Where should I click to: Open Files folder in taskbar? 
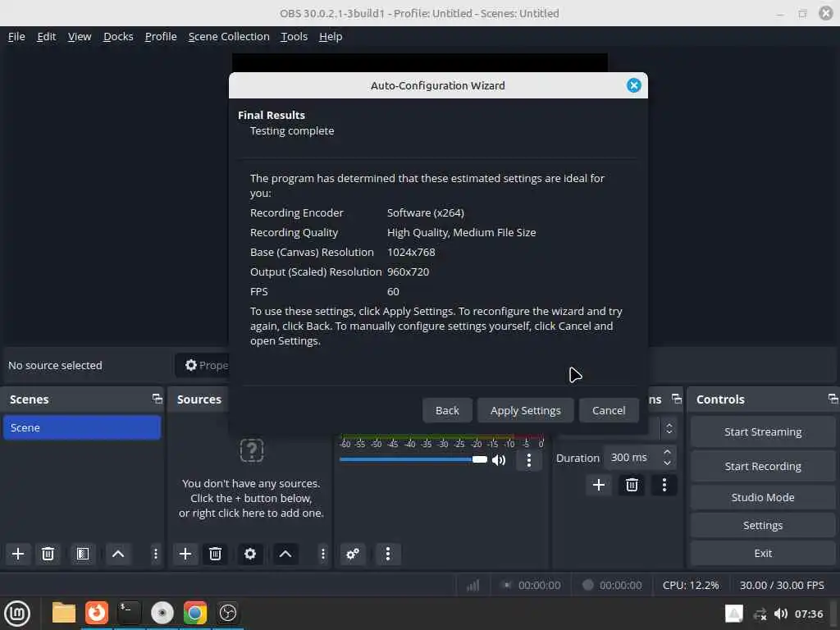coord(64,613)
